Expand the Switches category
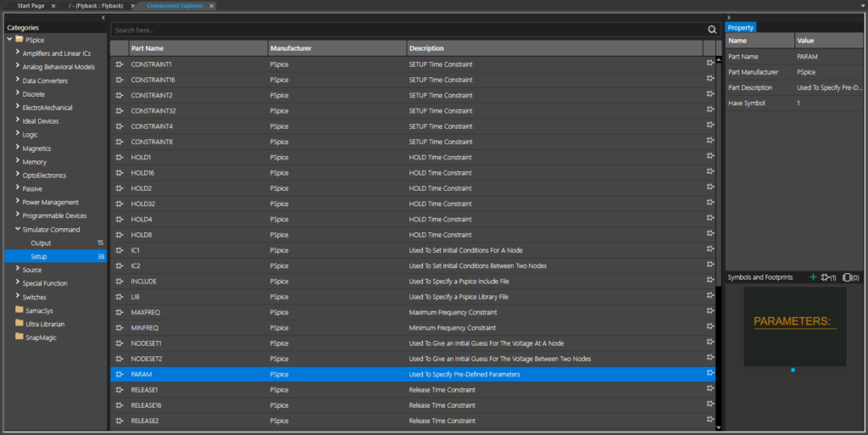 [x=18, y=296]
